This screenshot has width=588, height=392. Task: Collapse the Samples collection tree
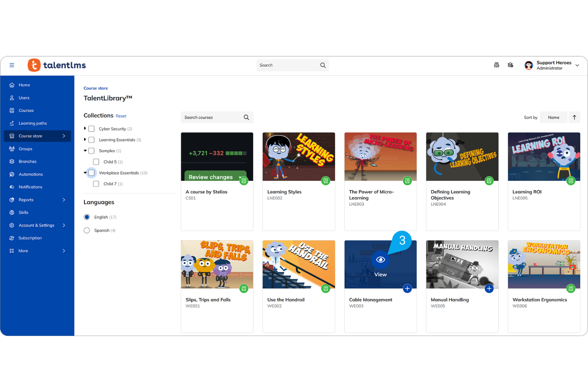click(85, 151)
